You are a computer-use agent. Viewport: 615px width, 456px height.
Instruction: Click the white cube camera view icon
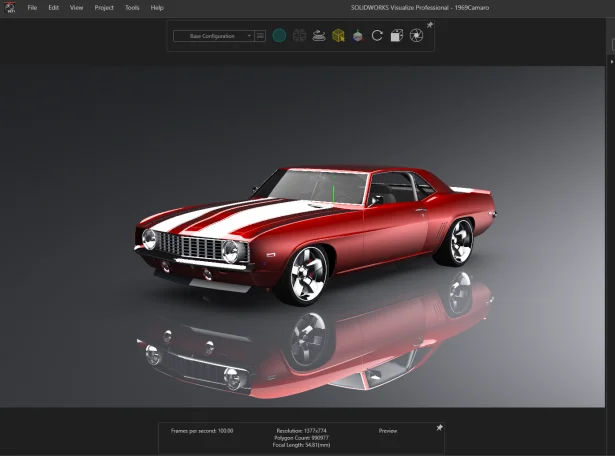(396, 36)
